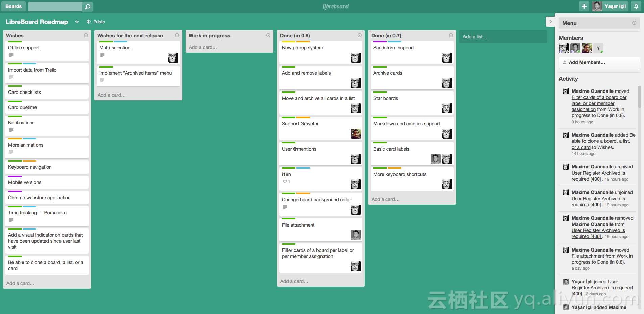Screen dimensions: 644x314
Task: Open the Boards menu
Action: coord(14,6)
